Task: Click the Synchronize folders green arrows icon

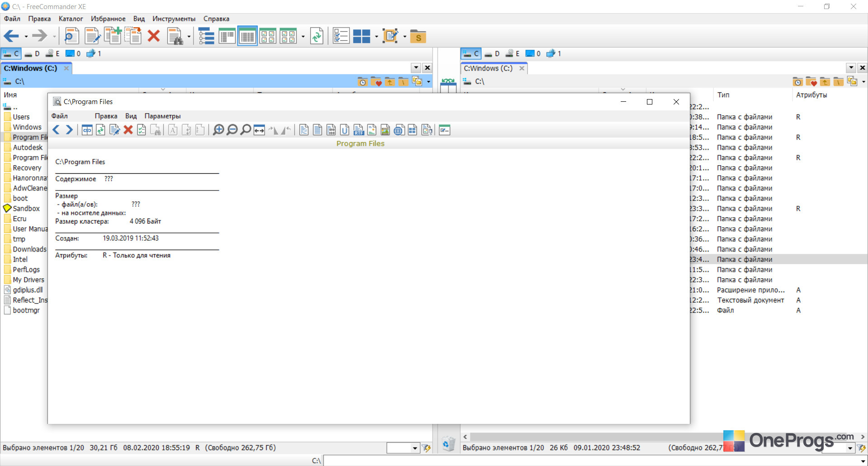Action: pyautogui.click(x=317, y=36)
